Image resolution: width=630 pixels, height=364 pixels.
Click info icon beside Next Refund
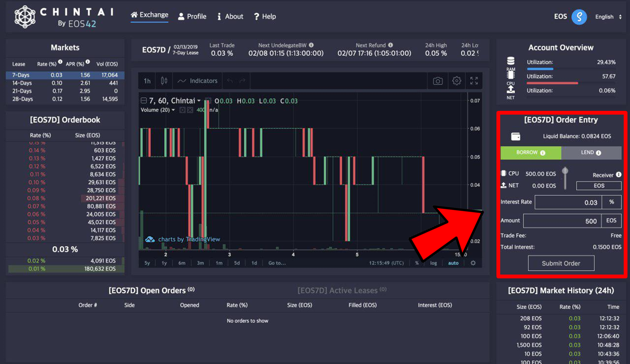click(x=391, y=45)
